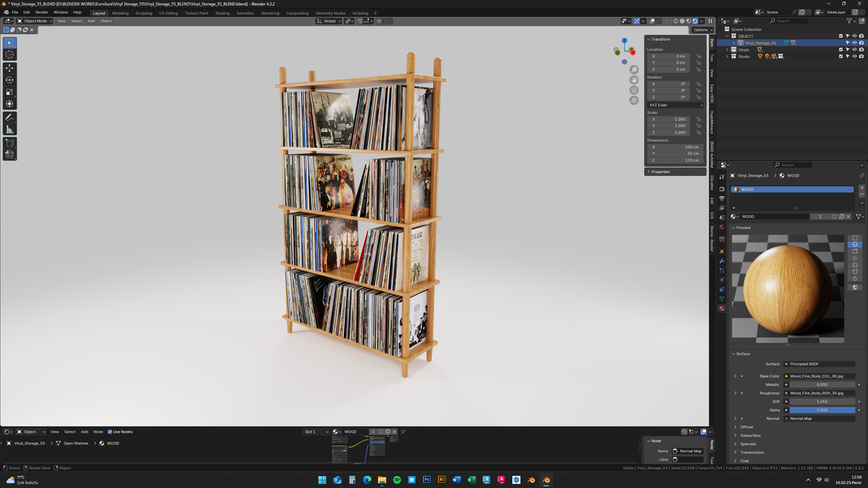Viewport: 868px width, 488px height.
Task: Disable rendering of OBJECT collection camera icon
Action: 862,36
